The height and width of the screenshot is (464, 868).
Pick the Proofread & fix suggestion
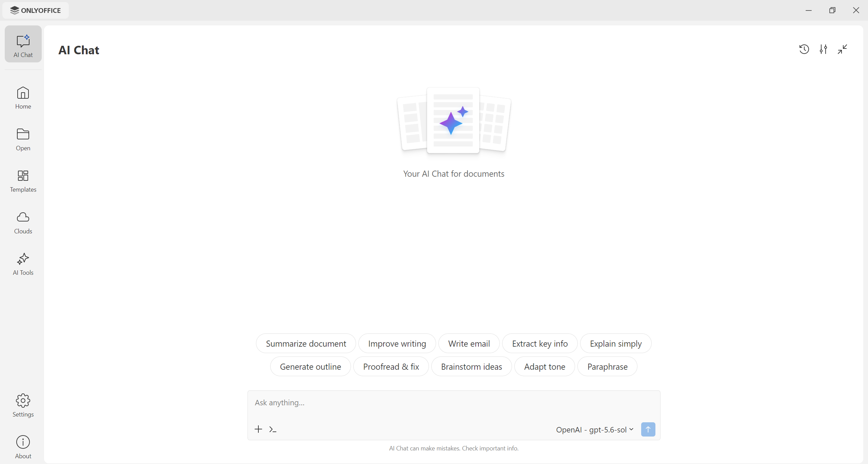click(391, 367)
